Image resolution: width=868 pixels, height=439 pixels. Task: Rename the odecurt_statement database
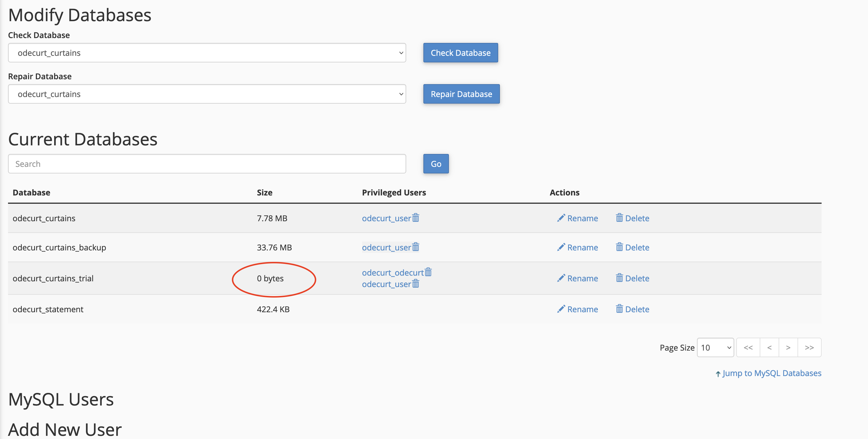(578, 309)
